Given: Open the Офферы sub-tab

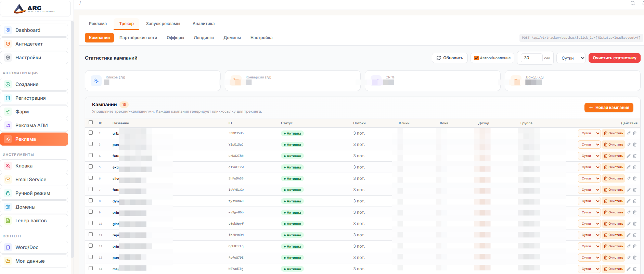Looking at the screenshot, I should (175, 38).
